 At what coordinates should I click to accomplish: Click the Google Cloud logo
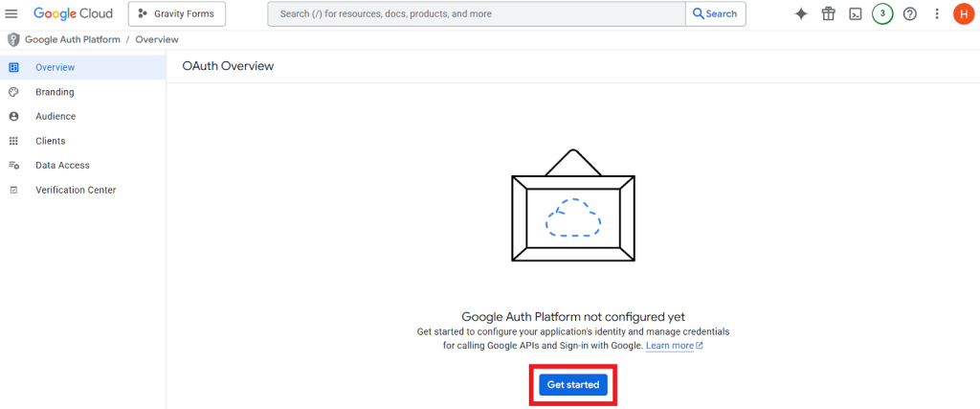73,13
